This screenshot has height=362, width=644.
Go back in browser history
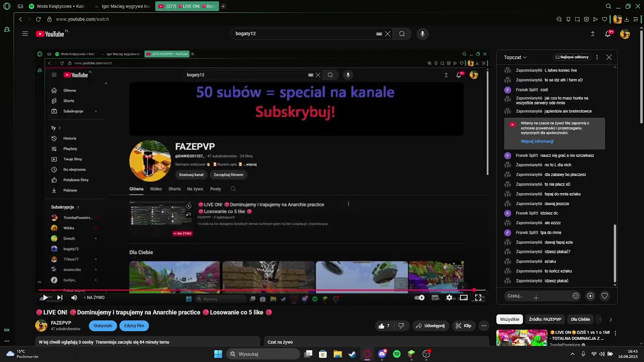point(20,19)
